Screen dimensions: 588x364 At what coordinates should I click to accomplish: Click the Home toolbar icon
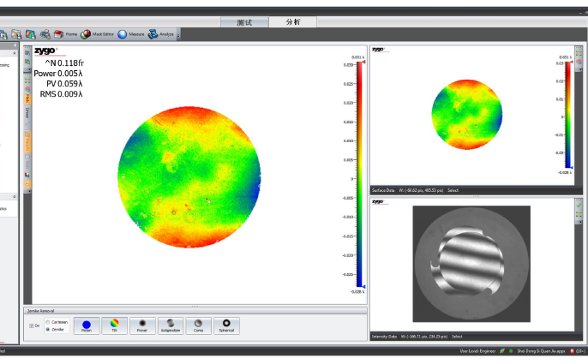point(65,34)
